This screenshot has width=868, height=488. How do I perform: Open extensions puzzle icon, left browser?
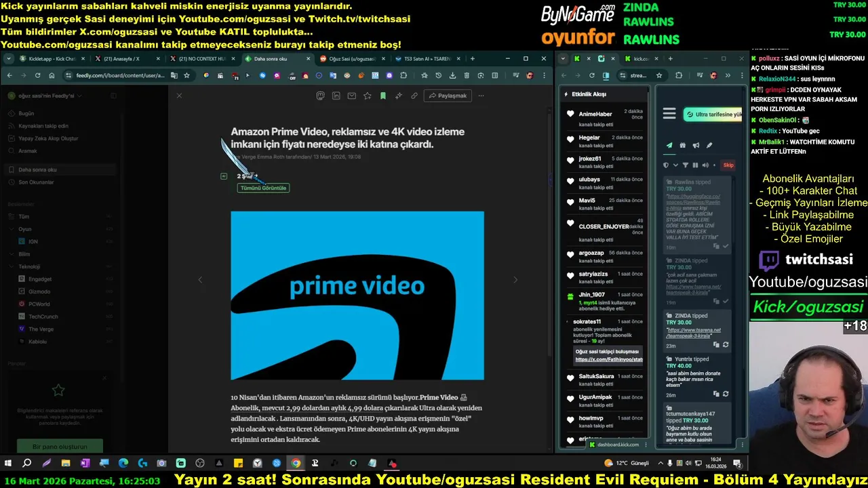click(x=403, y=75)
